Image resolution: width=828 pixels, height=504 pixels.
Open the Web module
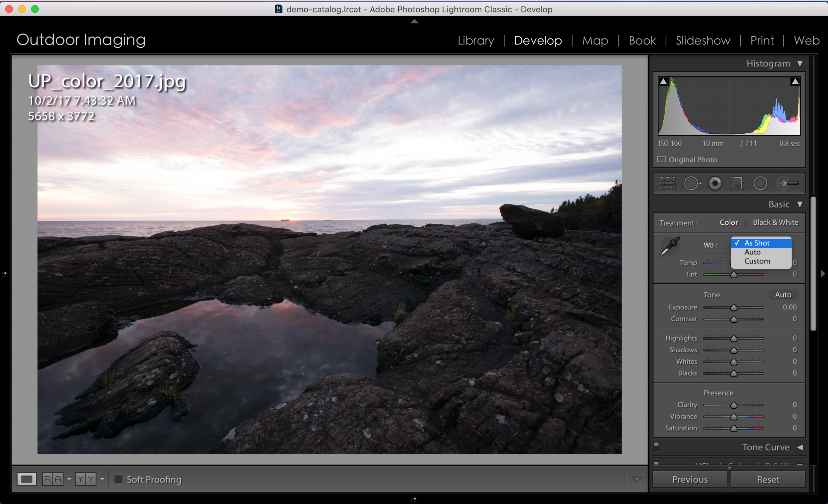[x=806, y=41]
